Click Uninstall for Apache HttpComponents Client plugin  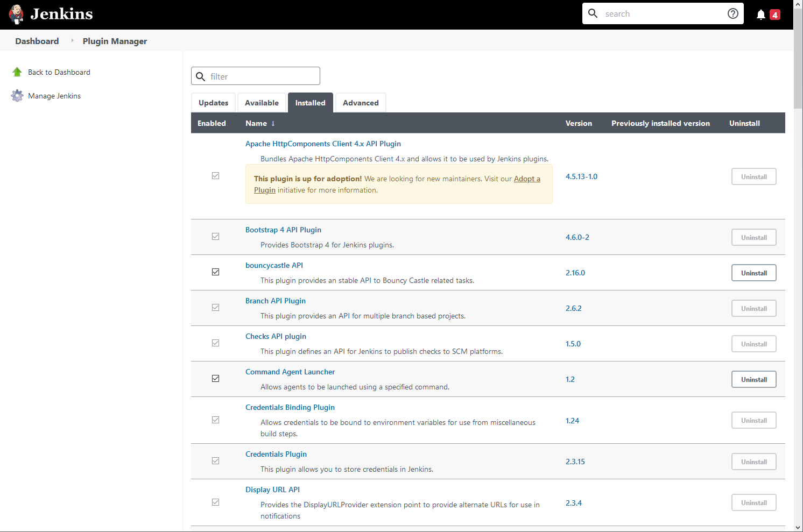(x=753, y=176)
